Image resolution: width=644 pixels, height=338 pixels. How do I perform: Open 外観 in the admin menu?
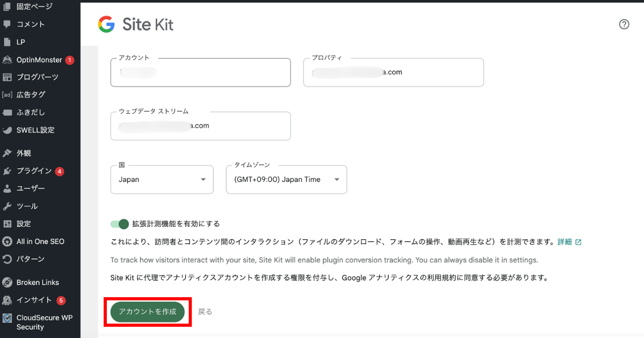point(24,153)
